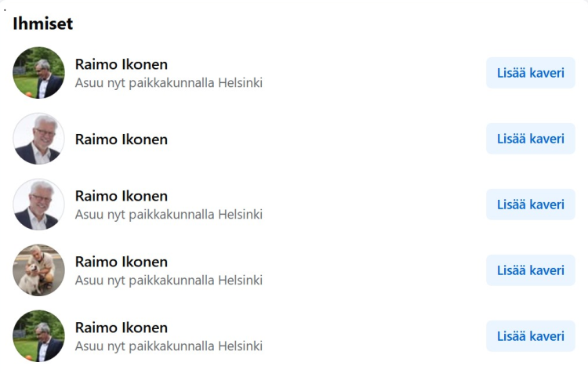Open the first result's outdoor profile picture
Screen dimensions: 588x373
click(38, 73)
